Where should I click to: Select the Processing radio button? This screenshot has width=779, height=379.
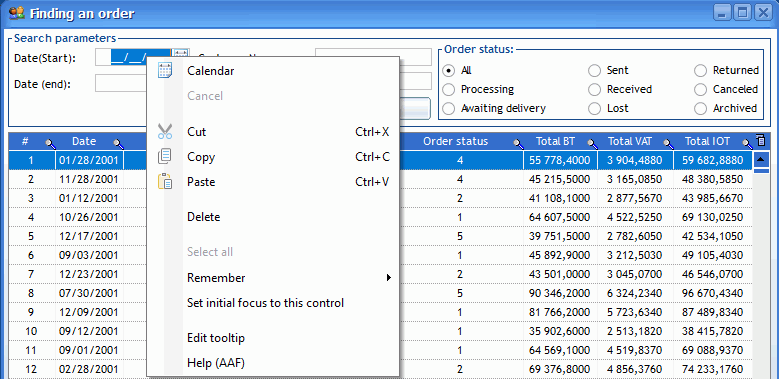tap(449, 90)
